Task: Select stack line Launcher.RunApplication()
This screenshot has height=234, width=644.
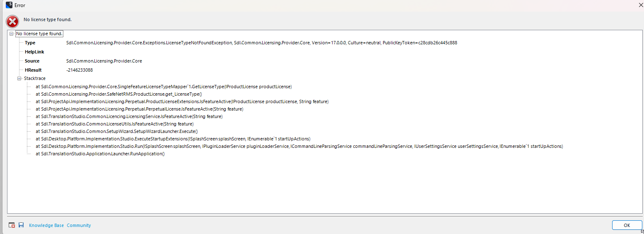Action: click(x=100, y=154)
